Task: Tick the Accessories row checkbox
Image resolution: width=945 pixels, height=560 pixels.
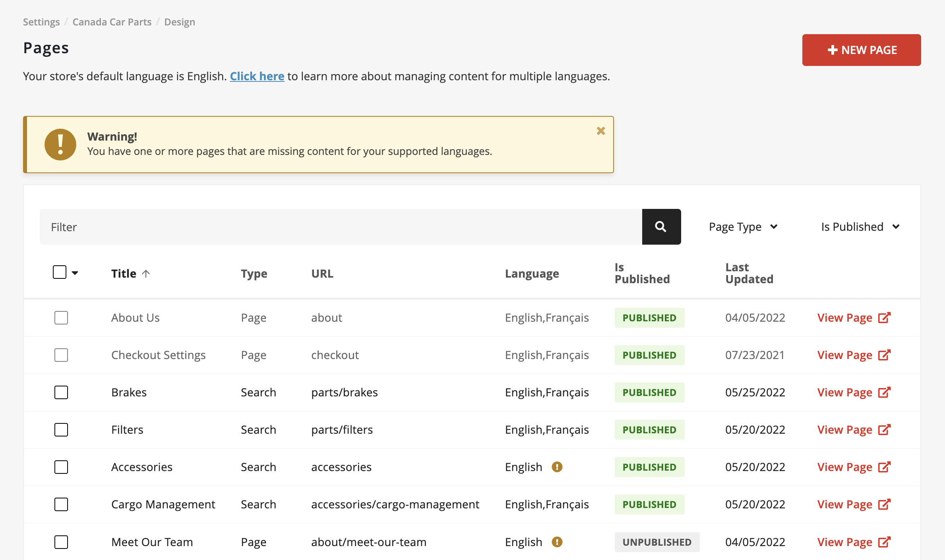Action: pos(61,467)
